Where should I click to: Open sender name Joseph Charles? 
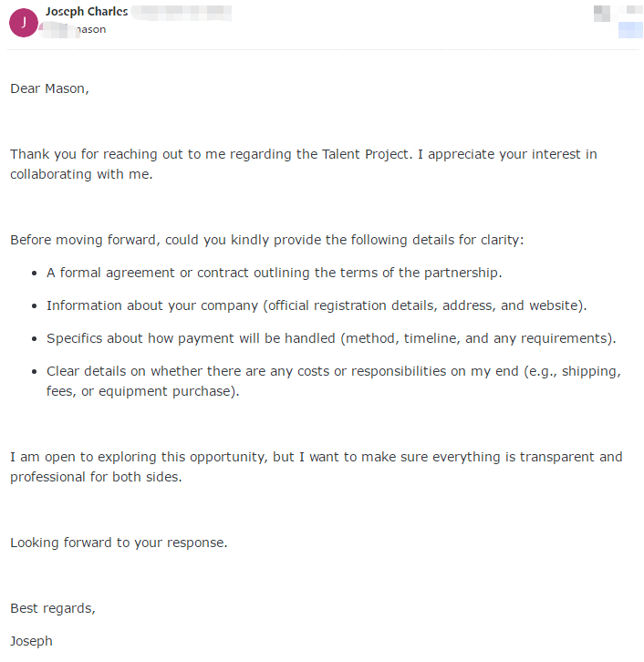coord(86,12)
